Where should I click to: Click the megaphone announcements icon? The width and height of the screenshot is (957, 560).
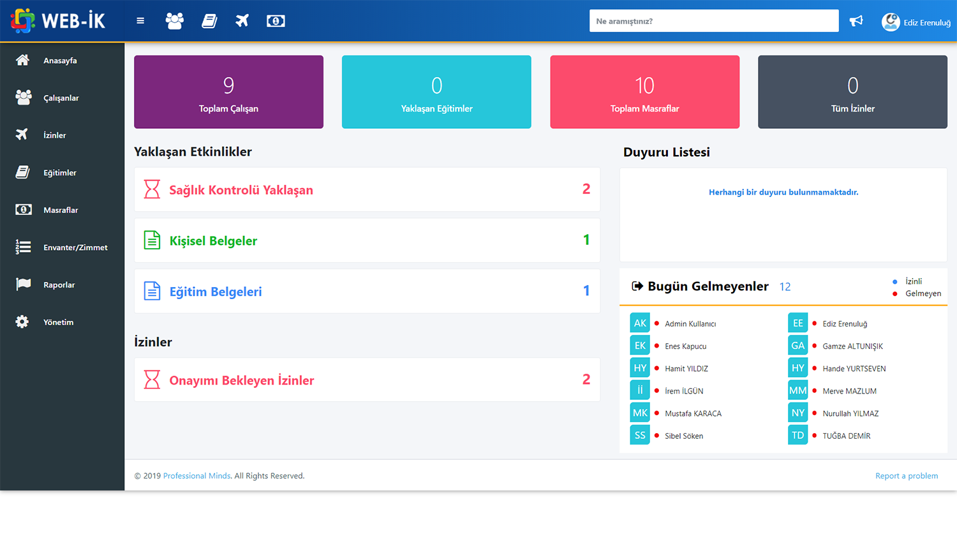point(856,21)
